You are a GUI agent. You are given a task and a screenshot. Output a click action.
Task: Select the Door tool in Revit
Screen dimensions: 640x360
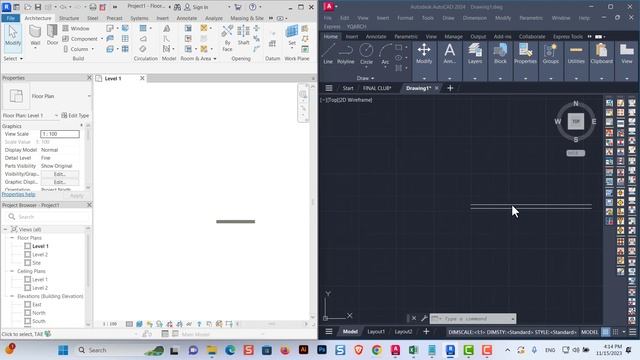52,36
